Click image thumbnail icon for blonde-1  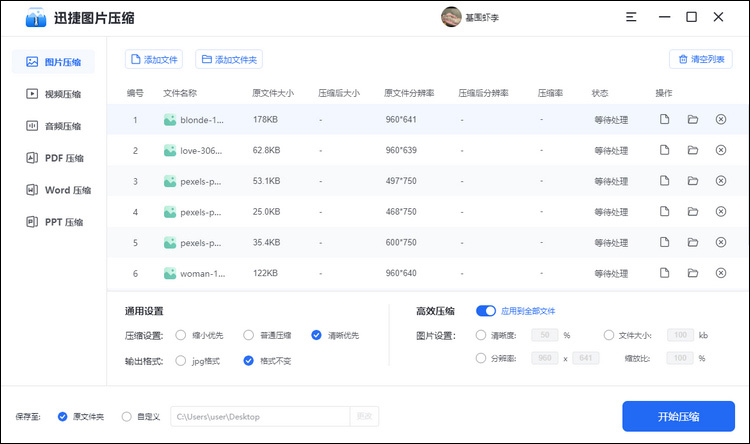[170, 120]
